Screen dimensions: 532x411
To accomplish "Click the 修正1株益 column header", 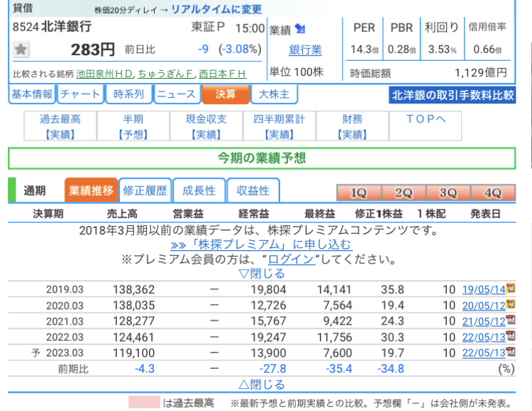I will (379, 214).
